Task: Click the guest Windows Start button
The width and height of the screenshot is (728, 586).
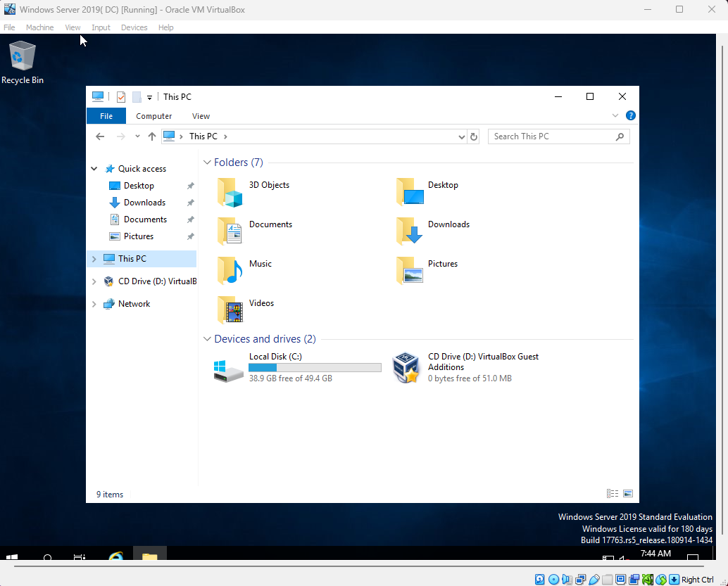Action: (x=12, y=555)
